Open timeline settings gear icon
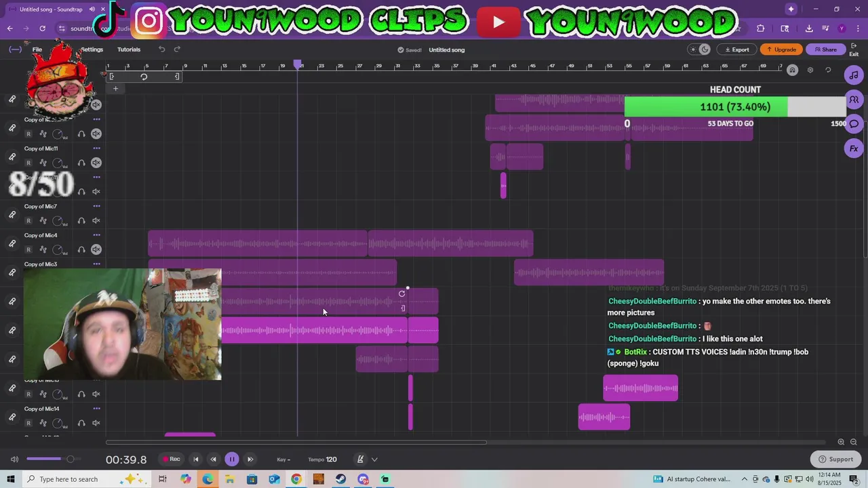 click(810, 70)
